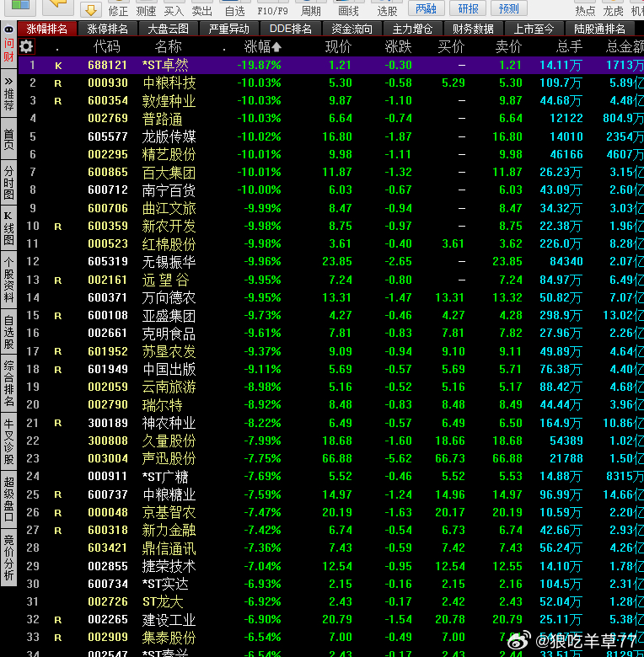Switch to the 涨停排名 tab

[x=108, y=29]
